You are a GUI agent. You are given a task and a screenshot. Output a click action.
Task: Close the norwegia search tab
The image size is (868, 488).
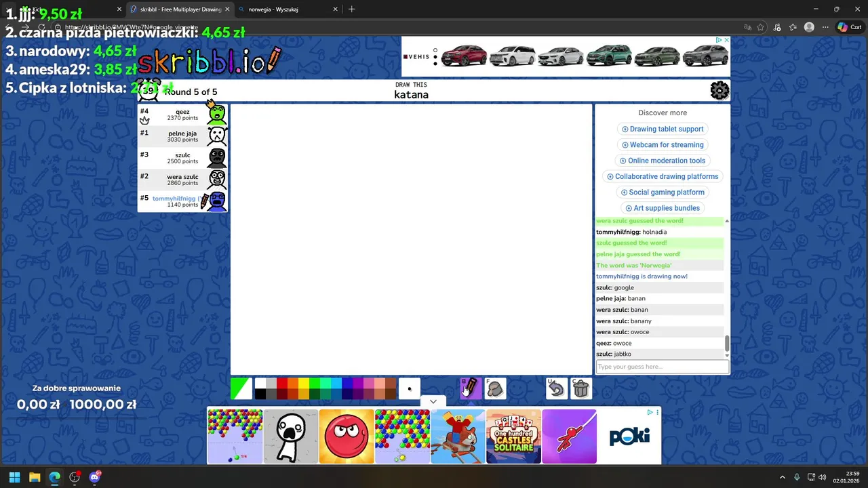pyautogui.click(x=335, y=9)
